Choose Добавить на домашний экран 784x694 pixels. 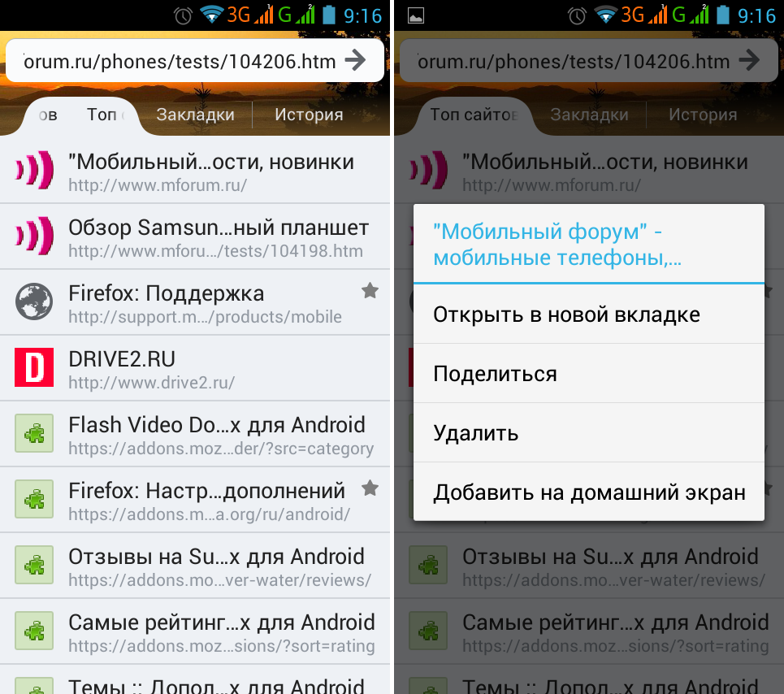[x=589, y=492]
